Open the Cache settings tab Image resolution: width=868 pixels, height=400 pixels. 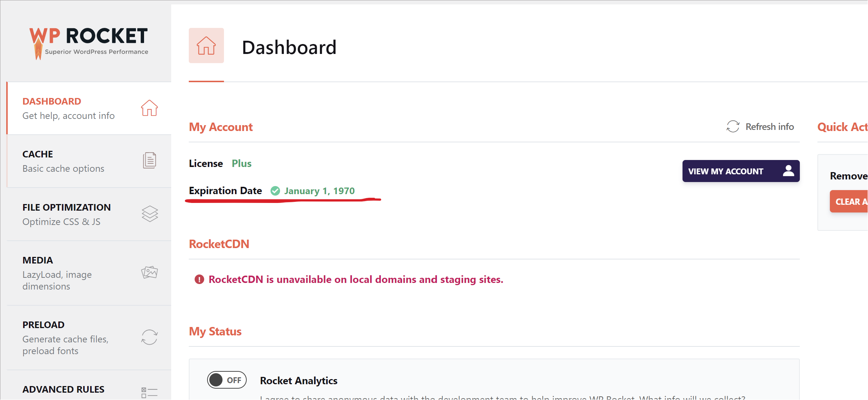pos(89,161)
